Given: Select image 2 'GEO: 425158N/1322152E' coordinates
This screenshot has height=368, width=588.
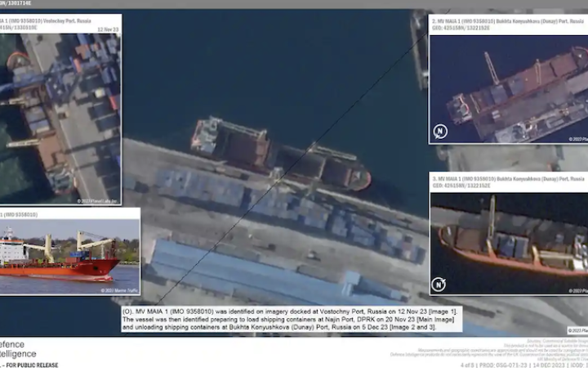Looking at the screenshot, I should tap(461, 28).
